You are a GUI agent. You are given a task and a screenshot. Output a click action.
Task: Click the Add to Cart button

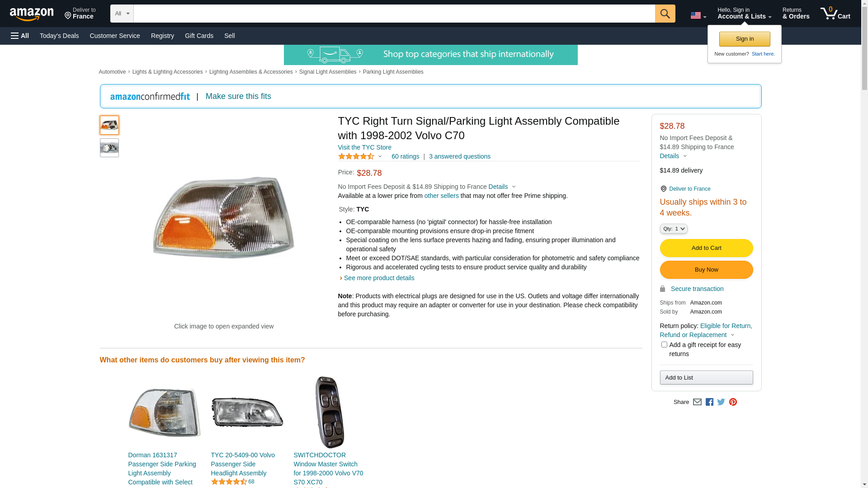706,248
